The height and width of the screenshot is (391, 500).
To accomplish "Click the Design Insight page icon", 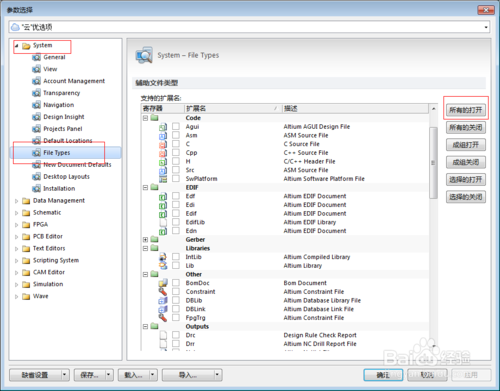I will click(x=36, y=117).
